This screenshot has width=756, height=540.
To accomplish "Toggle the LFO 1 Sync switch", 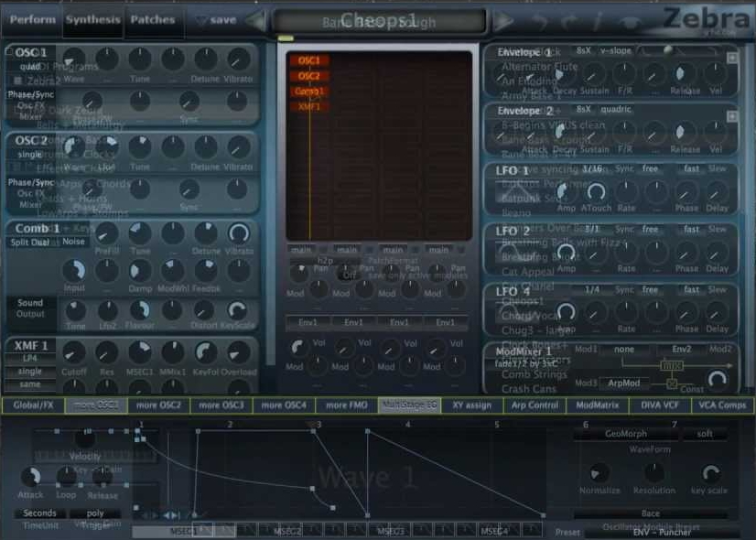I will click(624, 168).
